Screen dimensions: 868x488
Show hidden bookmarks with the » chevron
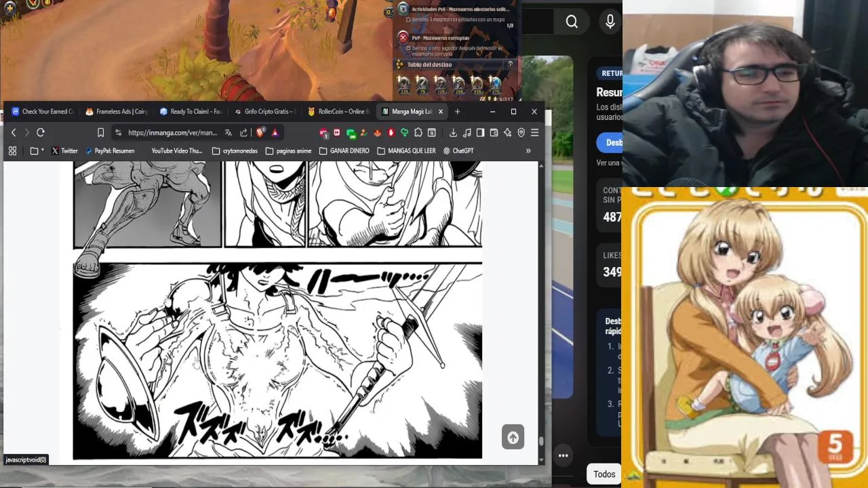click(x=528, y=151)
